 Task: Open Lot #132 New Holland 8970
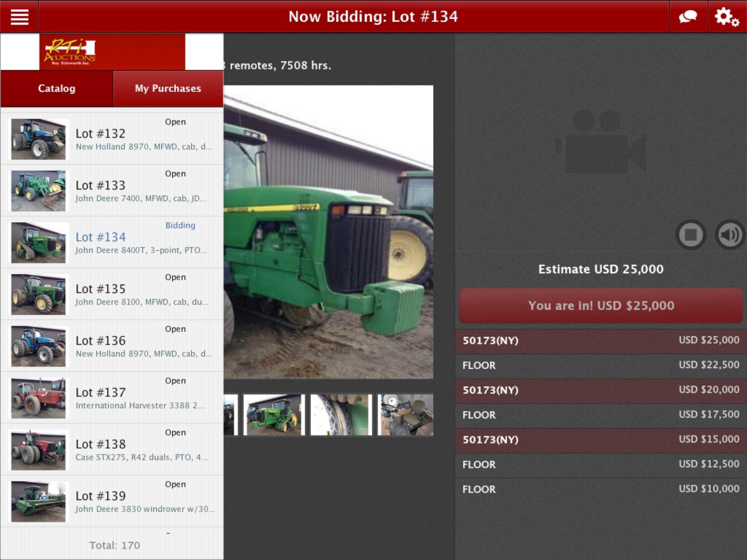112,139
